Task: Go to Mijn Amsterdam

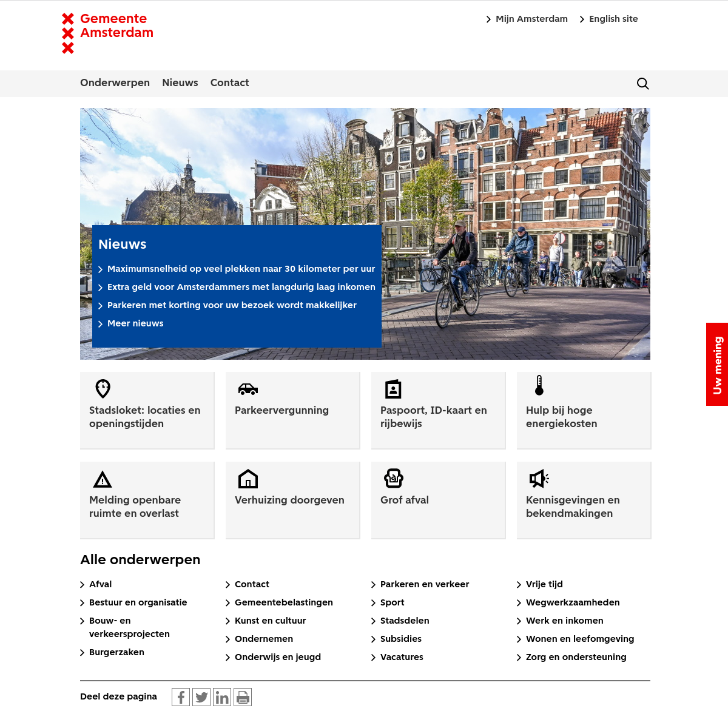Action: pyautogui.click(x=527, y=19)
